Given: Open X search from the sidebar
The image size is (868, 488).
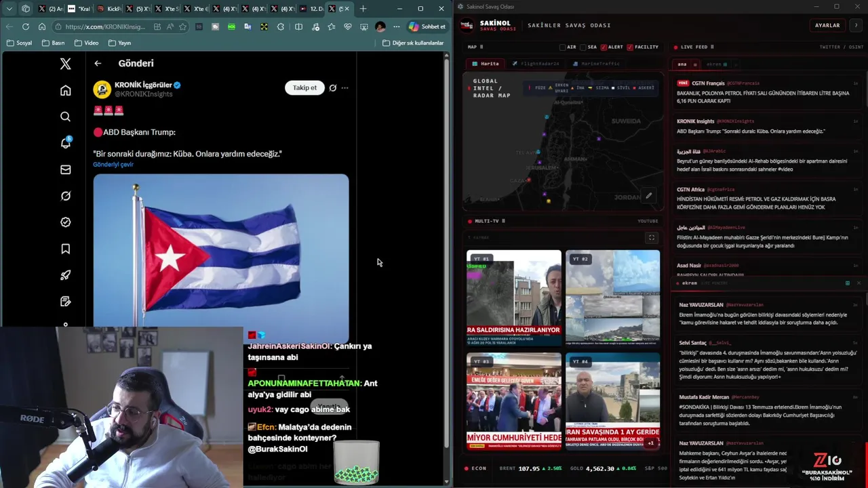Looking at the screenshot, I should pos(65,117).
